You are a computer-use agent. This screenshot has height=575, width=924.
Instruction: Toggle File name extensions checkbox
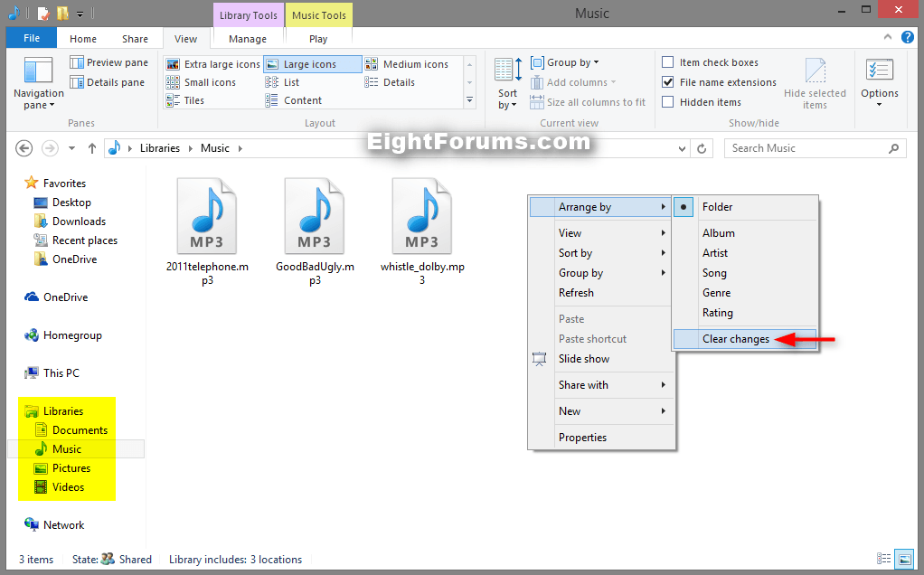pos(668,82)
